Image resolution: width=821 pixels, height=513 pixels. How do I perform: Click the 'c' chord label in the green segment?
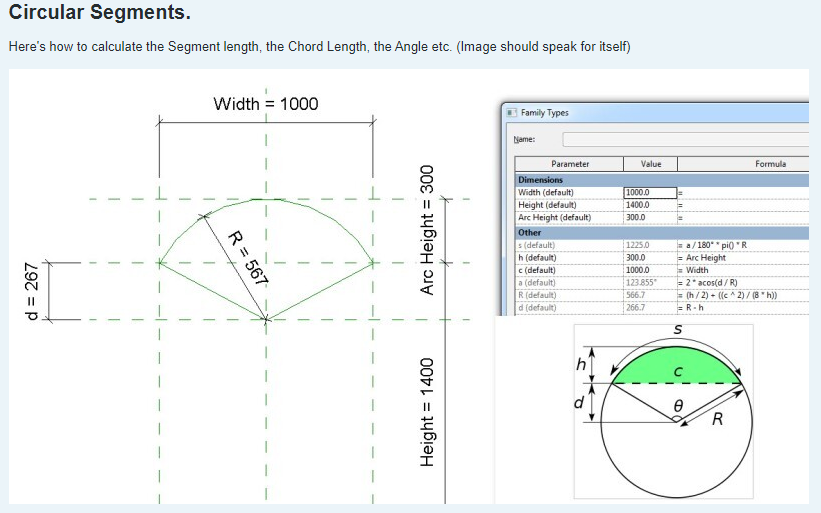678,372
